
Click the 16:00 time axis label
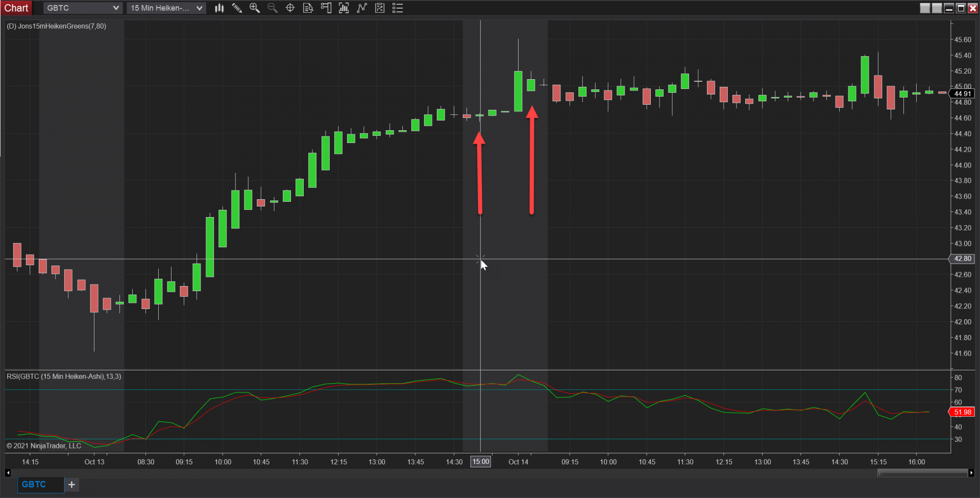[x=917, y=462]
